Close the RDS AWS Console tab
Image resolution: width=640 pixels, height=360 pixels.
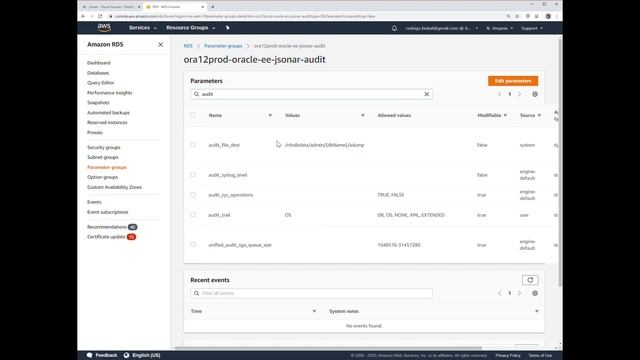pyautogui.click(x=203, y=7)
